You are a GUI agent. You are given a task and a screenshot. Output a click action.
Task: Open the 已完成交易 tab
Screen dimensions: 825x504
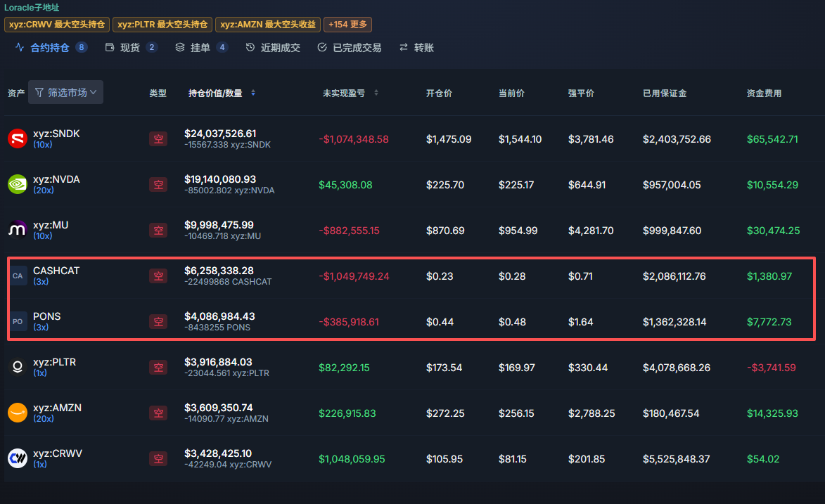click(x=350, y=47)
